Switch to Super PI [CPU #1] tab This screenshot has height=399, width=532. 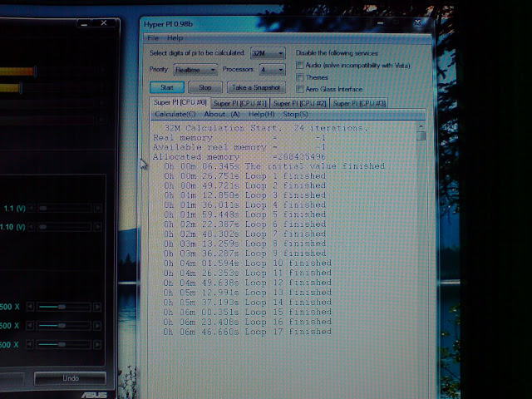(x=240, y=103)
